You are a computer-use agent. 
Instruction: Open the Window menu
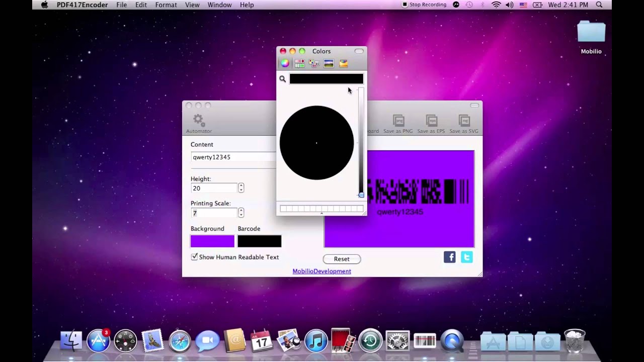(x=219, y=5)
